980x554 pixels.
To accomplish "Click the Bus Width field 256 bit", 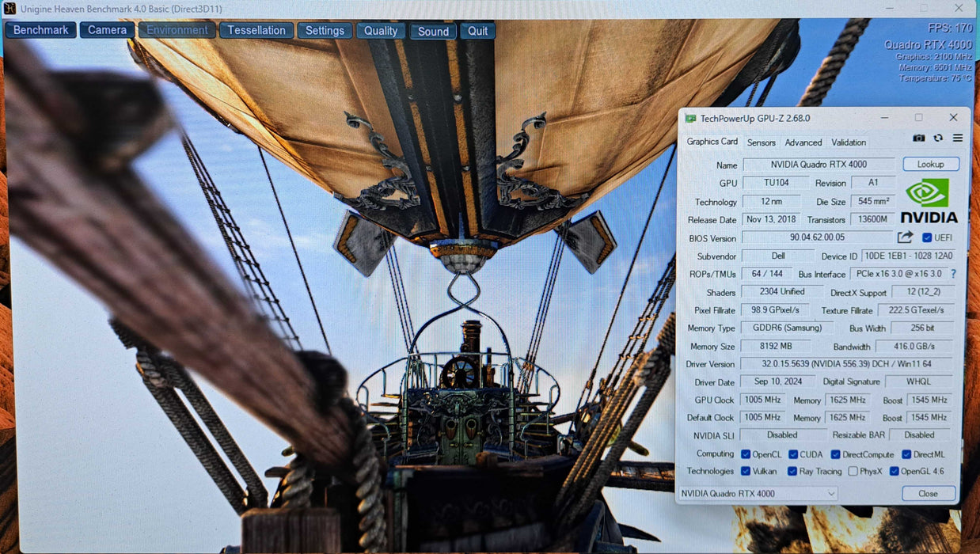I will [922, 328].
